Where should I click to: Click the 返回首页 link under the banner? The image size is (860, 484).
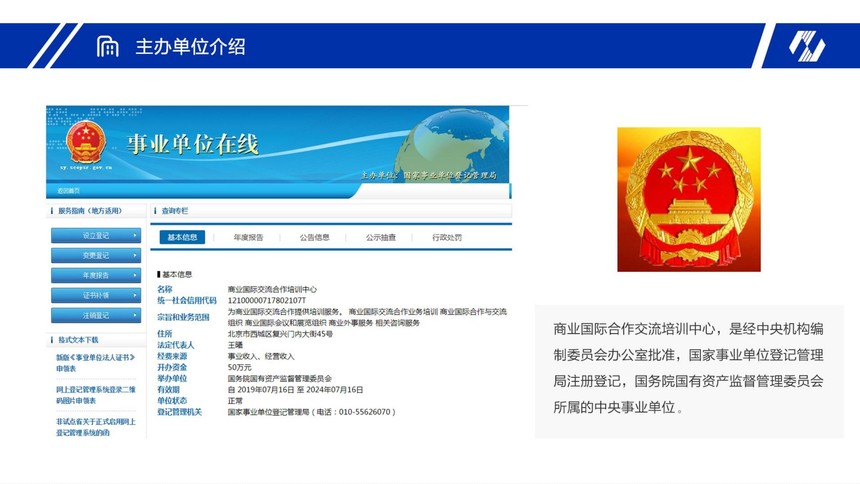[69, 190]
